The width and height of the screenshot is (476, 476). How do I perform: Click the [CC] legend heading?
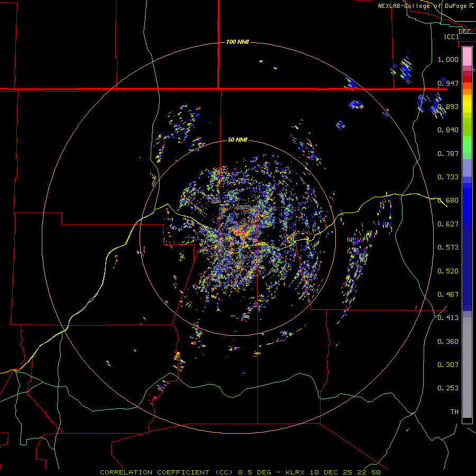[x=451, y=36]
